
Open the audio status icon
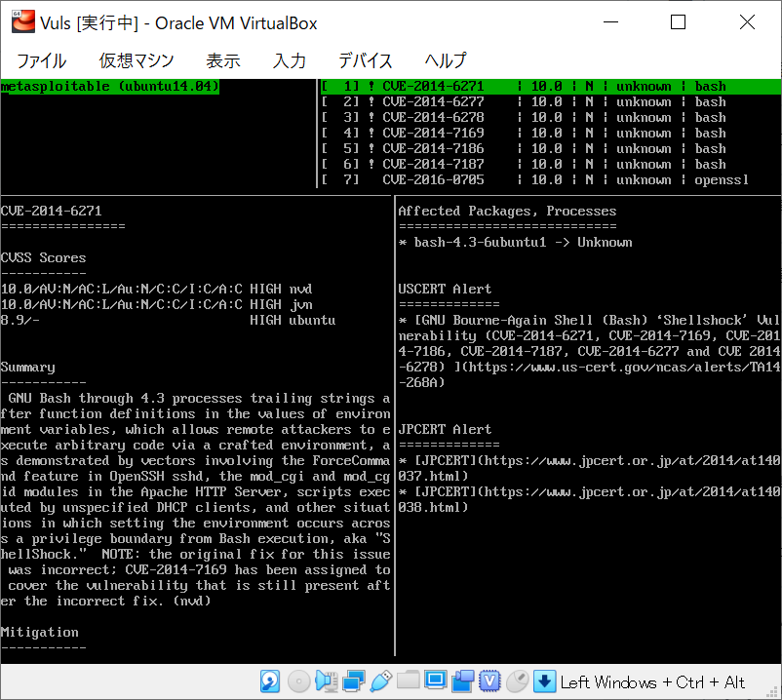pyautogui.click(x=327, y=681)
